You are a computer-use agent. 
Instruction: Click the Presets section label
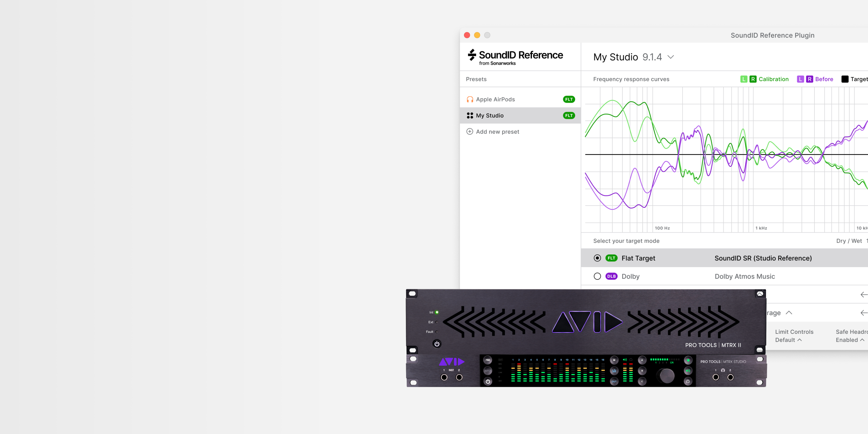[476, 79]
